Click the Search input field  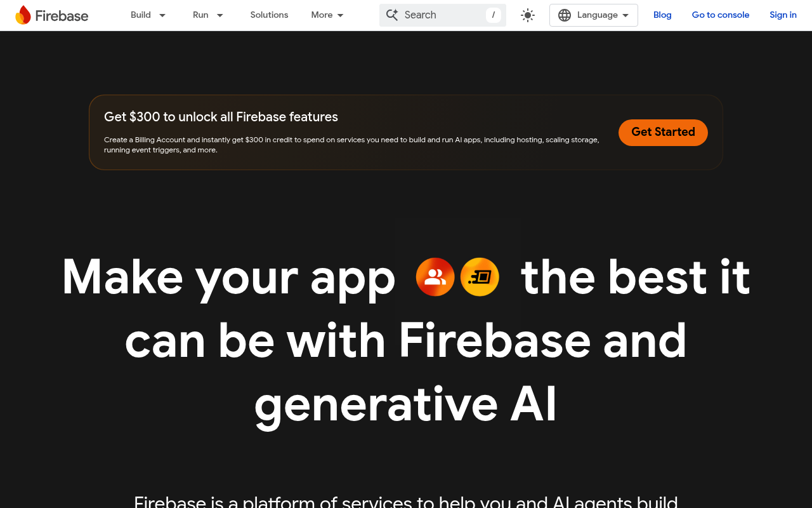click(443, 15)
